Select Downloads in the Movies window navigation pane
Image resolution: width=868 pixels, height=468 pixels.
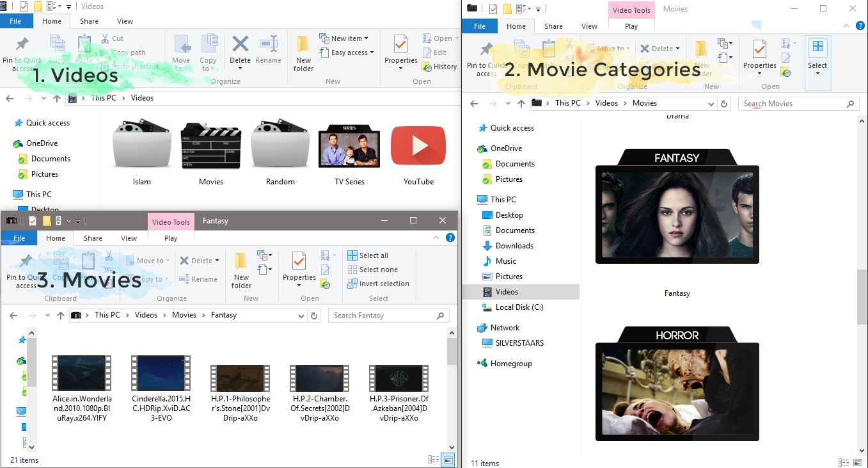point(514,246)
